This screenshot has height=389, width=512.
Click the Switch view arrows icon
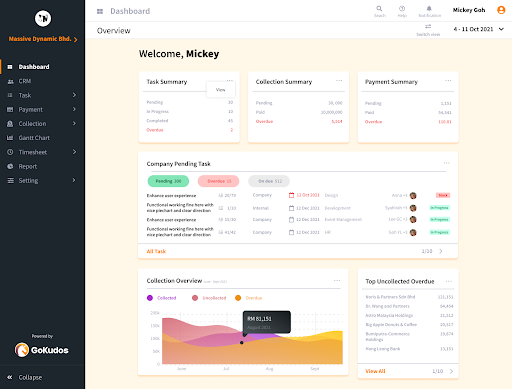point(428,26)
